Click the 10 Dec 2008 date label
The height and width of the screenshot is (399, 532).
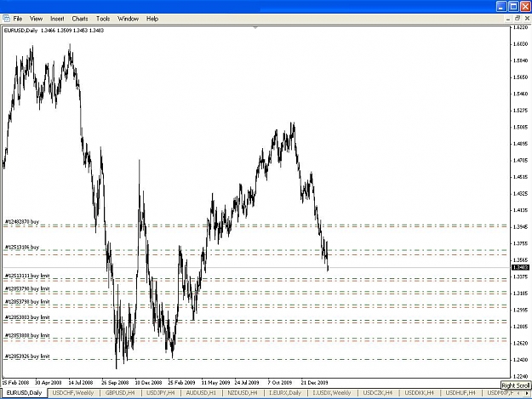click(148, 382)
